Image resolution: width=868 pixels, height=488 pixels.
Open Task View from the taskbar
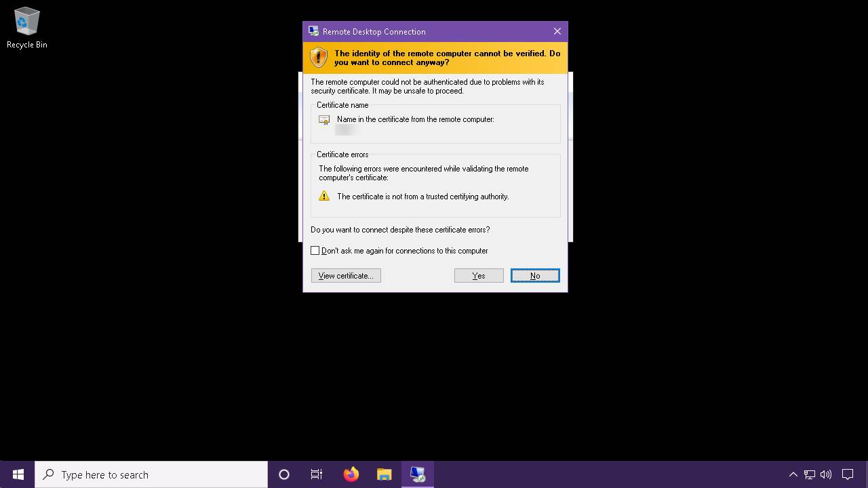point(317,474)
